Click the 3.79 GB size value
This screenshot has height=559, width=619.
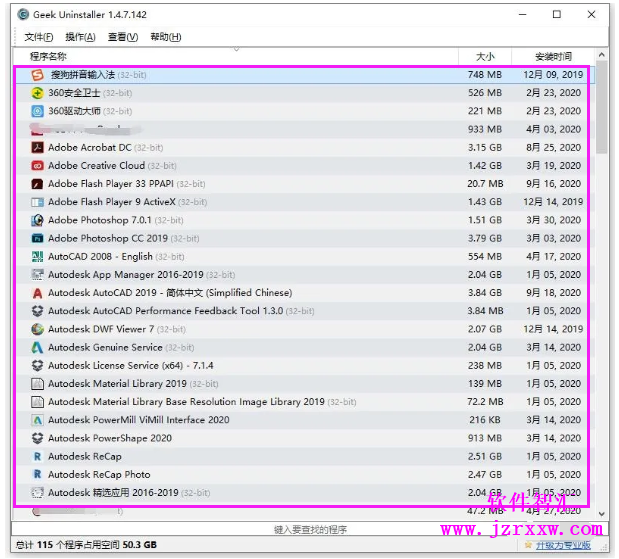tap(485, 238)
